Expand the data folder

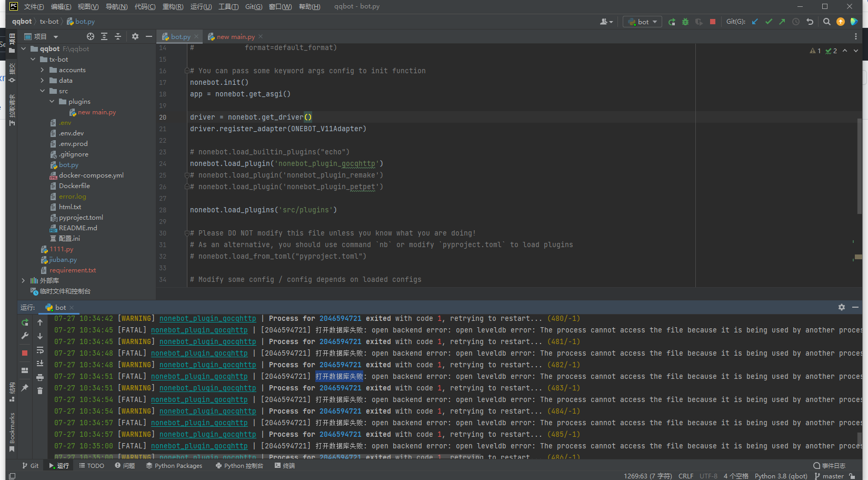(x=42, y=81)
